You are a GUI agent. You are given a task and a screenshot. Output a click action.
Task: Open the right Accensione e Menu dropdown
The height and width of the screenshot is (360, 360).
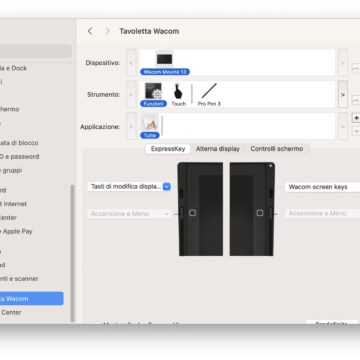point(322,213)
